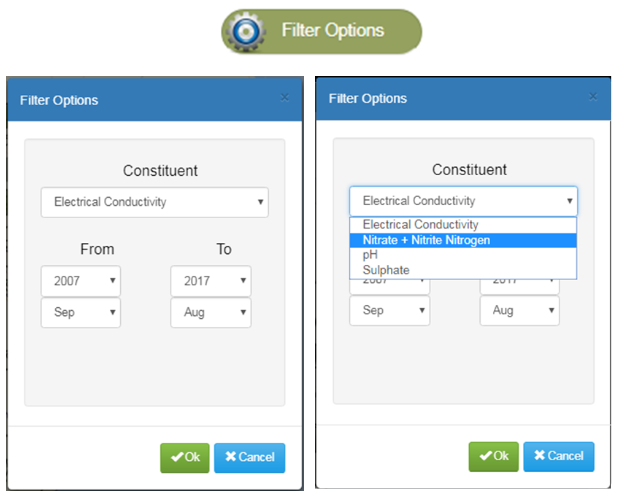Open the From month Sep dropdown in left dialog
Image resolution: width=618 pixels, height=497 pixels.
[x=81, y=313]
